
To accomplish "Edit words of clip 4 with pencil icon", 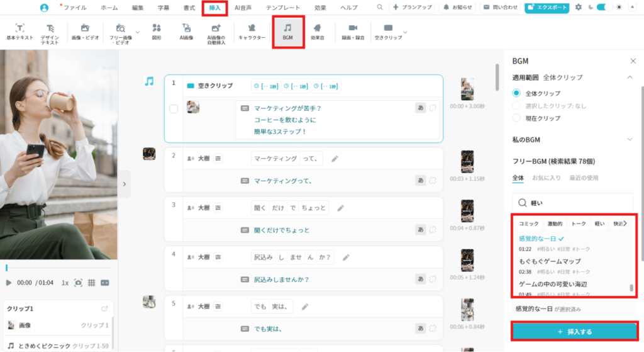I will [346, 258].
